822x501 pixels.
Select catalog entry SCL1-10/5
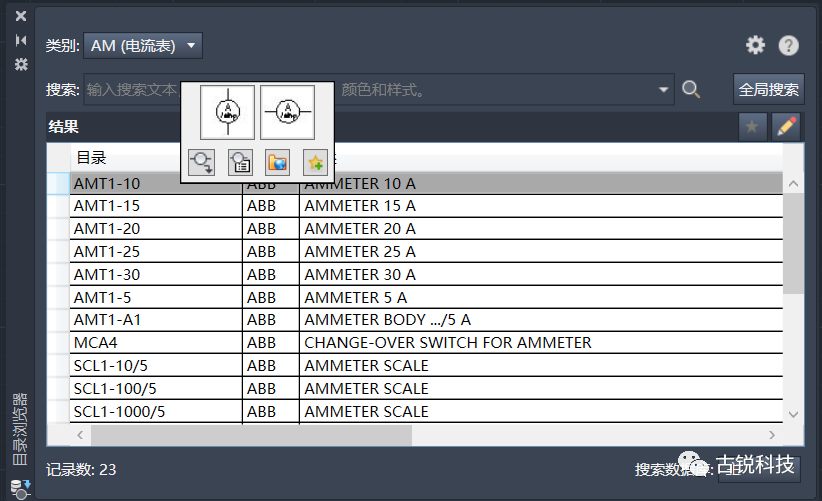[111, 366]
